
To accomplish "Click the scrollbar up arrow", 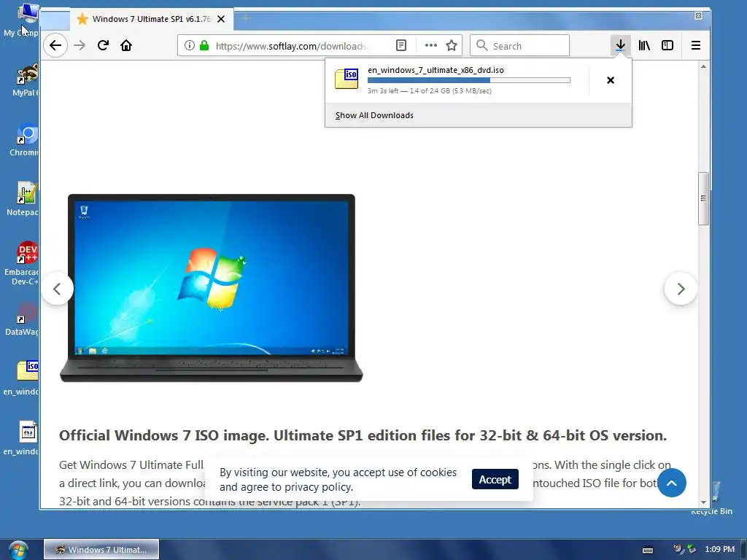I will click(704, 66).
